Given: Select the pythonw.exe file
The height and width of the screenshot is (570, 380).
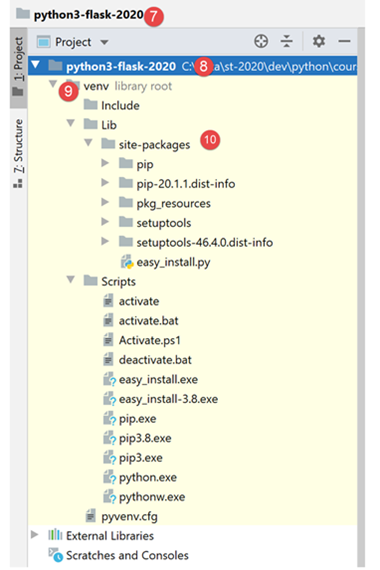Looking at the screenshot, I should 152,497.
